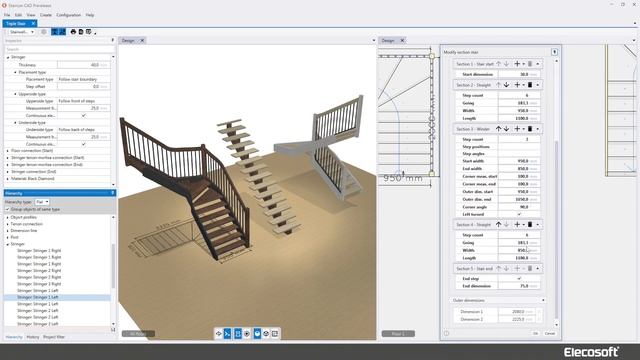The height and width of the screenshot is (360, 640).
Task: Select highlighted Stringer Stringer 1 Left row
Action: (57, 297)
